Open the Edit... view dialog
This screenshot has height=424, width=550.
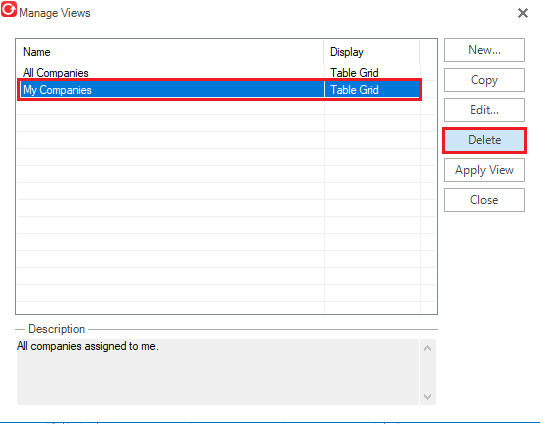[x=484, y=110]
